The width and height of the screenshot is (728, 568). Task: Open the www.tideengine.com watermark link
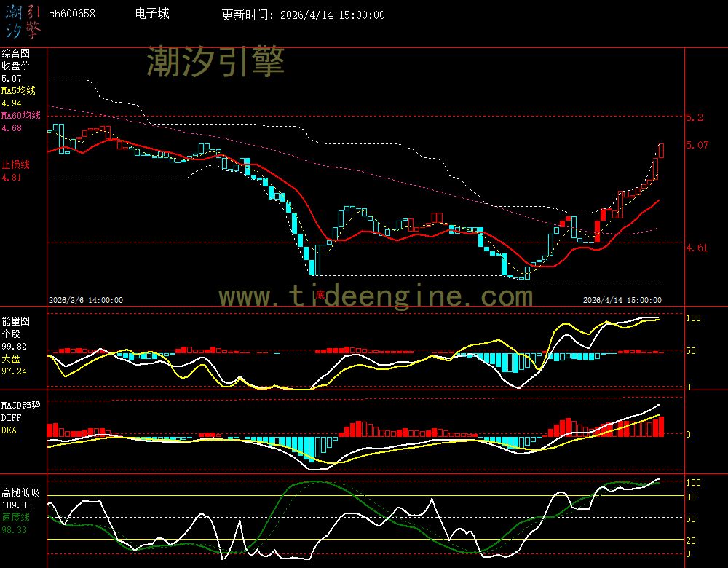coord(376,296)
